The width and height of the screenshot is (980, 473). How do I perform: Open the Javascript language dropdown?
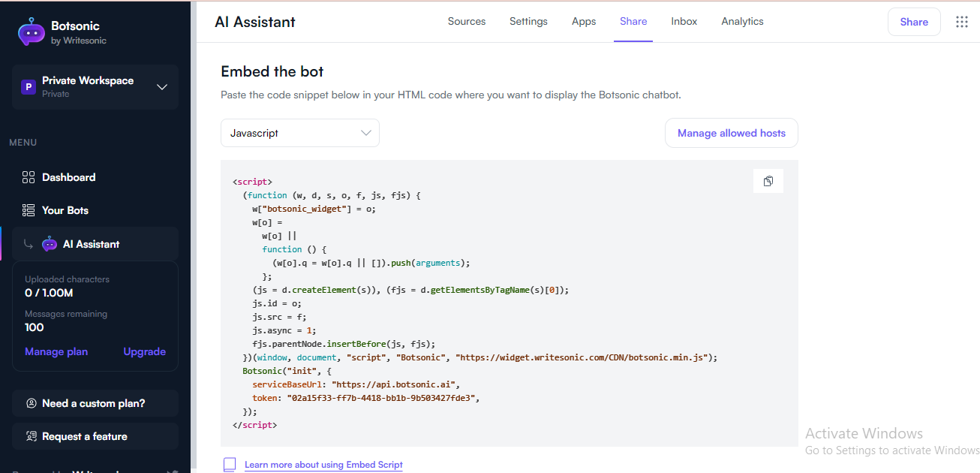pos(299,133)
